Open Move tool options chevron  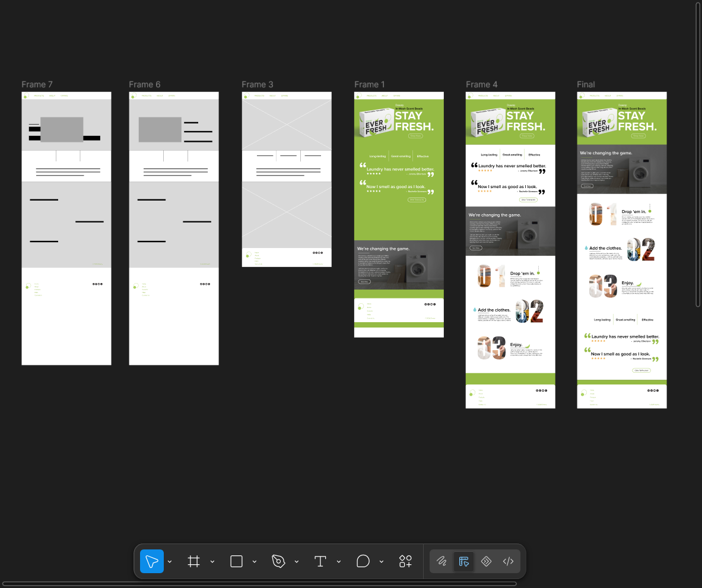tap(170, 562)
